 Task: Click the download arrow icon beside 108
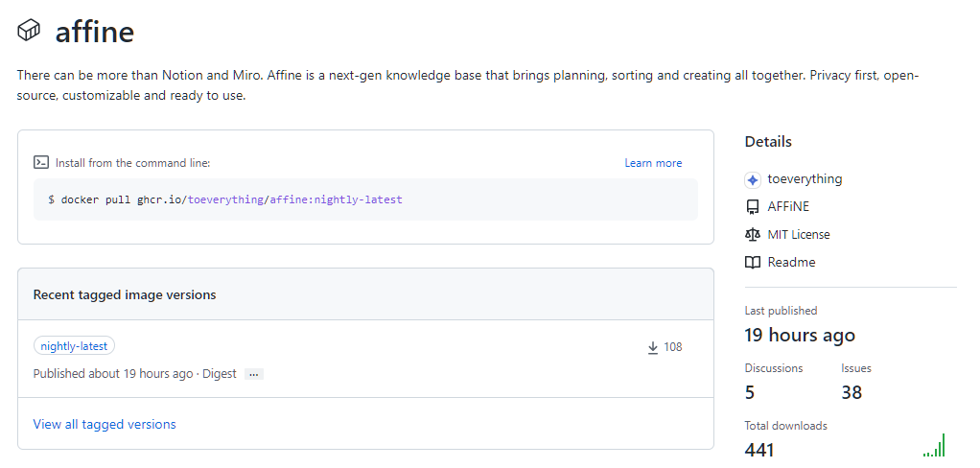tap(653, 347)
